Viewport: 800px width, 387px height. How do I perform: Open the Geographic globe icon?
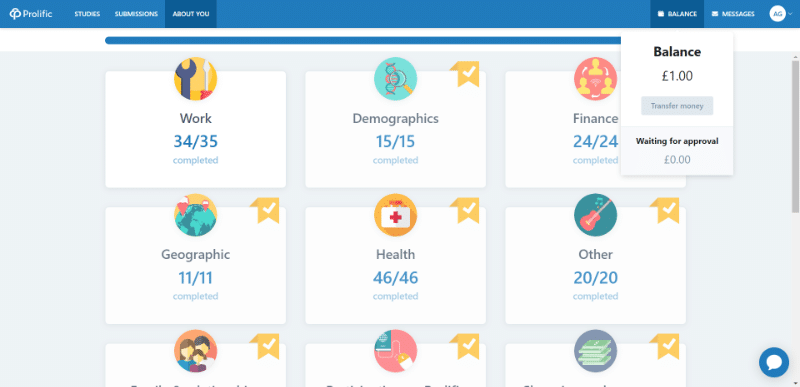coord(195,215)
